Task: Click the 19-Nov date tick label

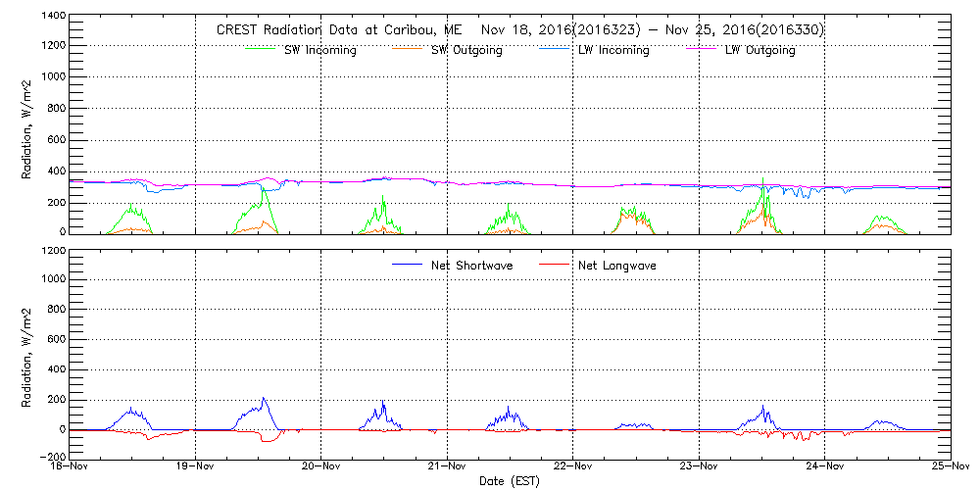Action: (x=196, y=468)
